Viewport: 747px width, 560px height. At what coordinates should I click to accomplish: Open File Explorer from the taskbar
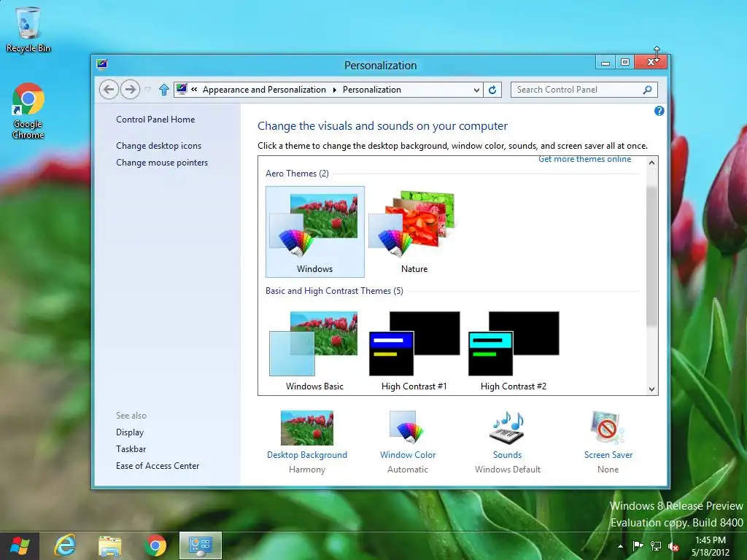110,545
